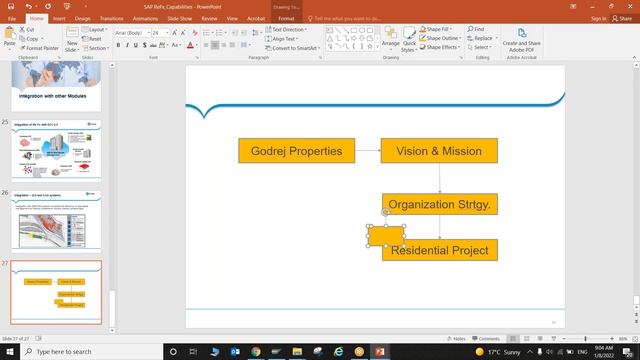Click the Notes button in the status bar

(x=456, y=338)
